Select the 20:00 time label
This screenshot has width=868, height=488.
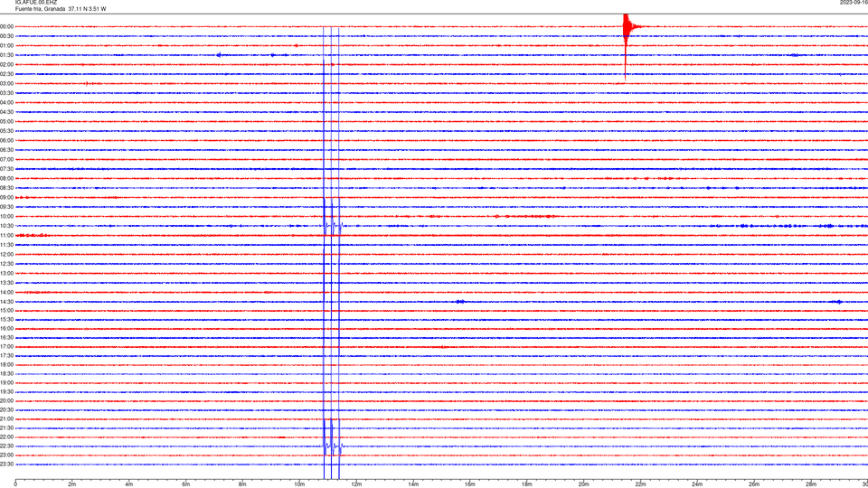point(6,401)
